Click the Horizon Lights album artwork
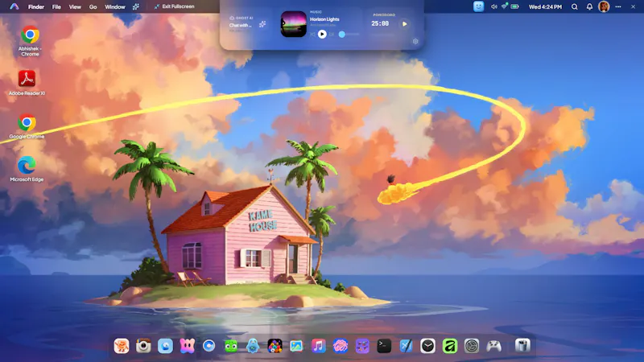This screenshot has height=362, width=644. pos(293,24)
